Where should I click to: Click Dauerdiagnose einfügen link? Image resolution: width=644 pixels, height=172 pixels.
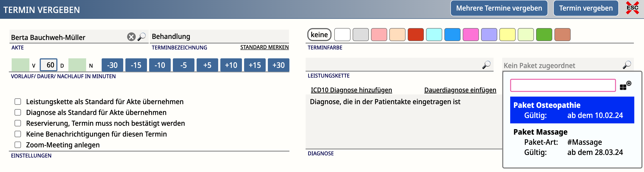[x=460, y=90]
